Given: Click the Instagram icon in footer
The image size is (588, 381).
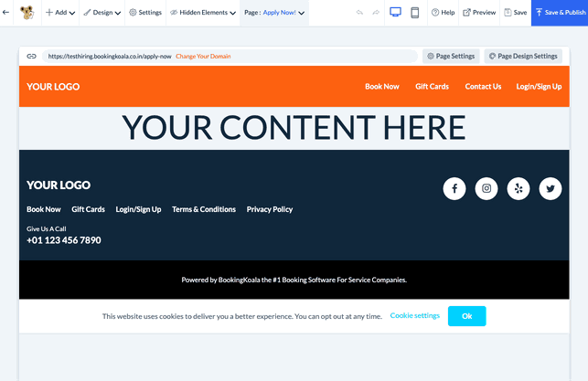Looking at the screenshot, I should 486,188.
